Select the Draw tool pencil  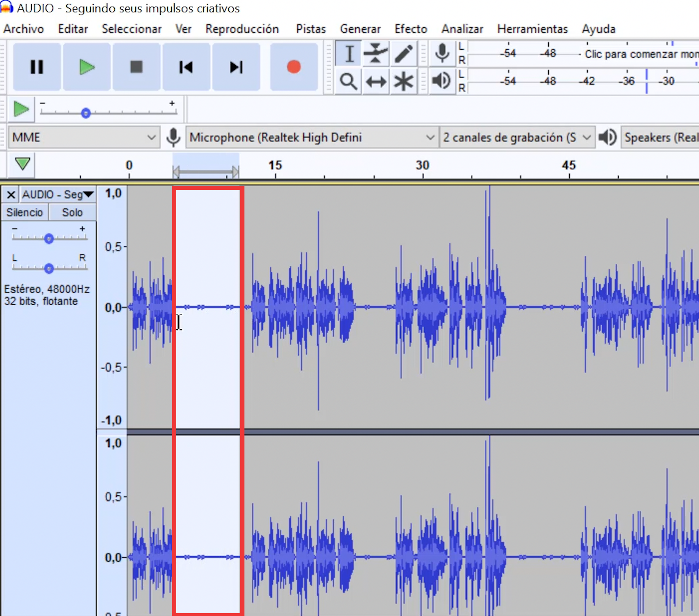[x=403, y=54]
